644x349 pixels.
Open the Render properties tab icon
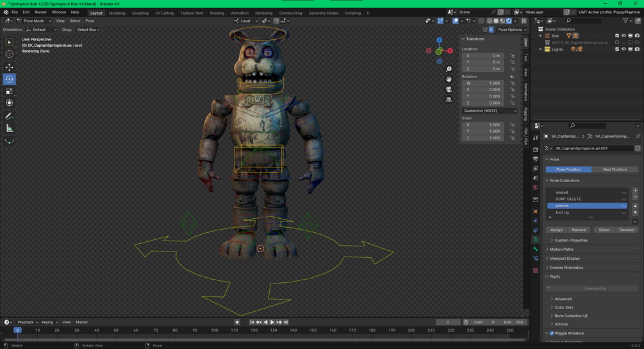pyautogui.click(x=536, y=149)
